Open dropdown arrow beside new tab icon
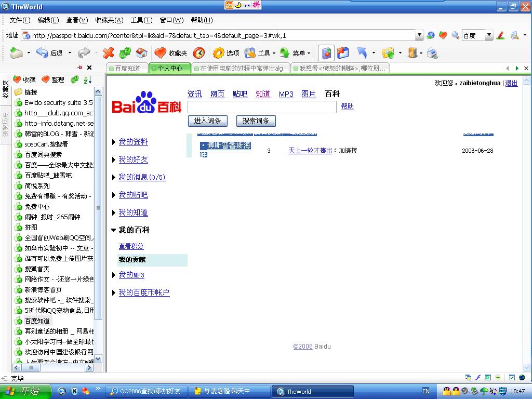 pos(29,53)
